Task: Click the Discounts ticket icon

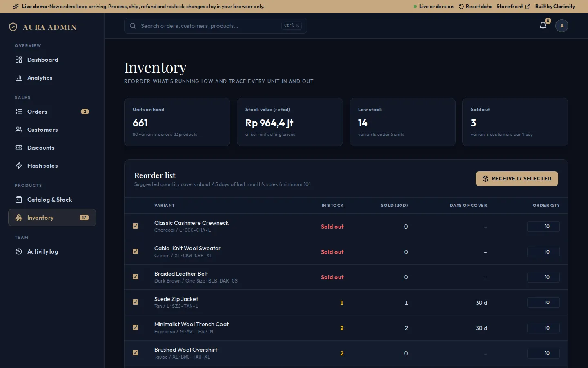Action: [x=19, y=148]
